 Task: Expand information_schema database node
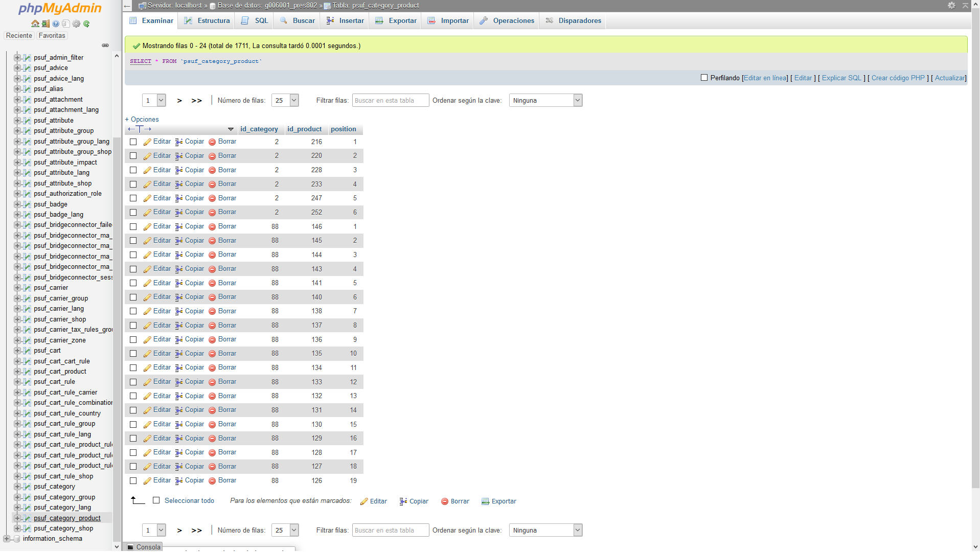point(6,539)
